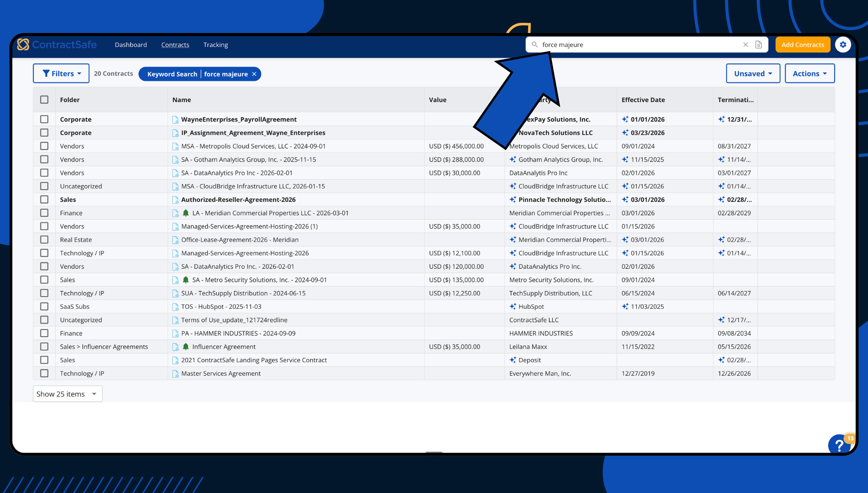This screenshot has width=868, height=493.
Task: Clear the search text with X icon
Action: pyautogui.click(x=746, y=45)
